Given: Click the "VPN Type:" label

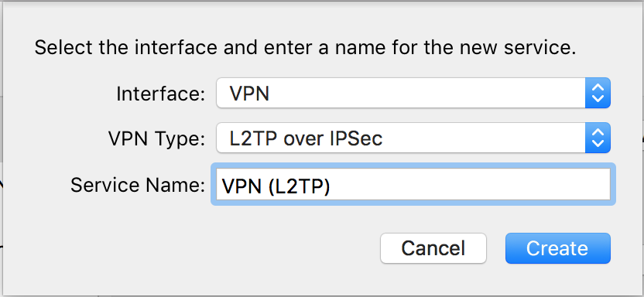Looking at the screenshot, I should [156, 138].
